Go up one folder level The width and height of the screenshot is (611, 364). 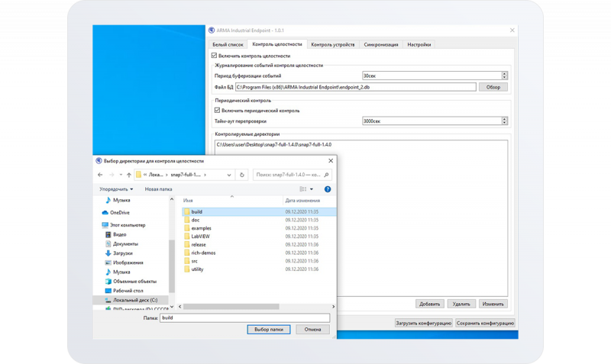click(x=127, y=175)
